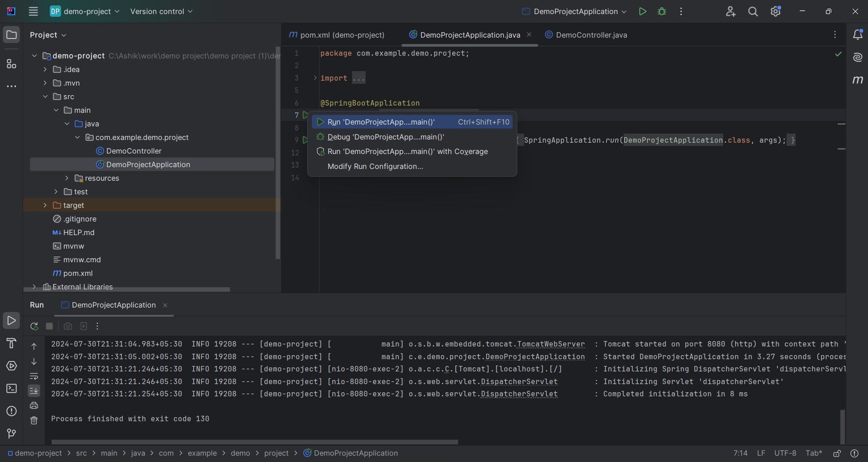Click the Rerun icon in Run toolbar
The width and height of the screenshot is (868, 462).
(x=34, y=326)
